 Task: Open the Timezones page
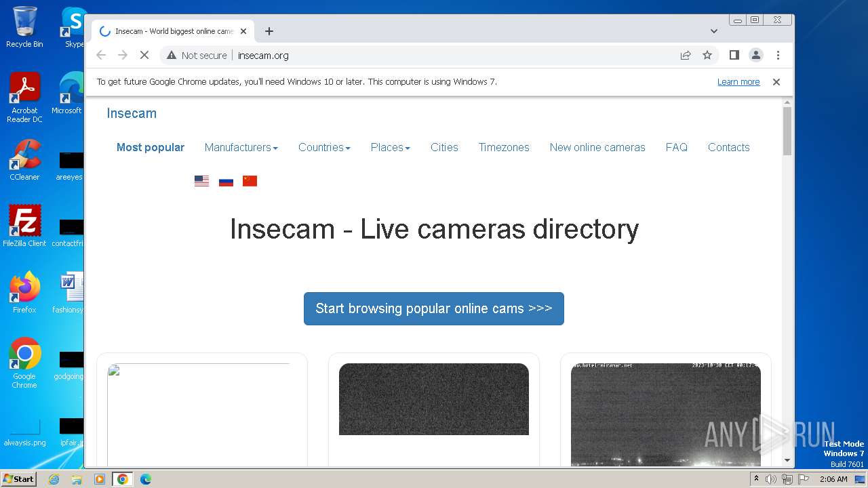(x=504, y=147)
